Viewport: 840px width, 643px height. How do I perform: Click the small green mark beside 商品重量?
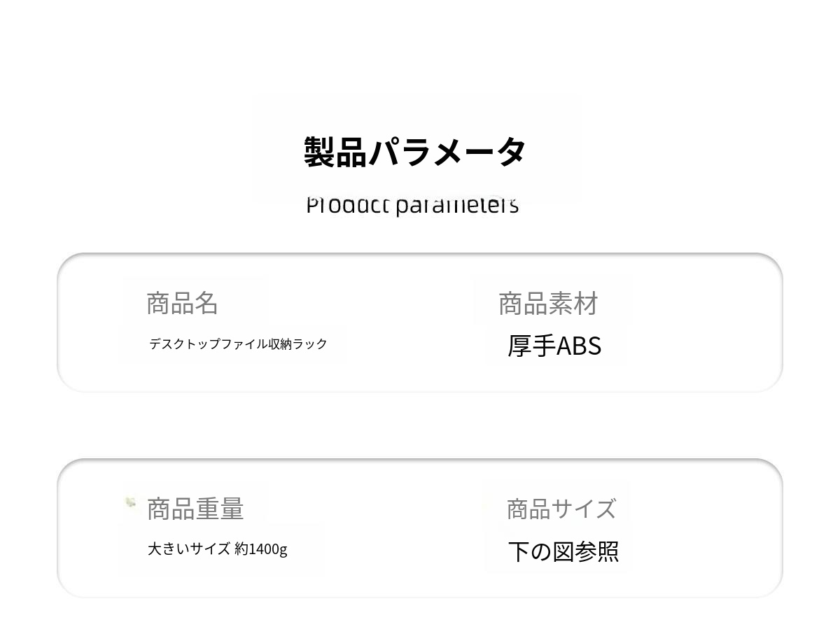pos(130,502)
